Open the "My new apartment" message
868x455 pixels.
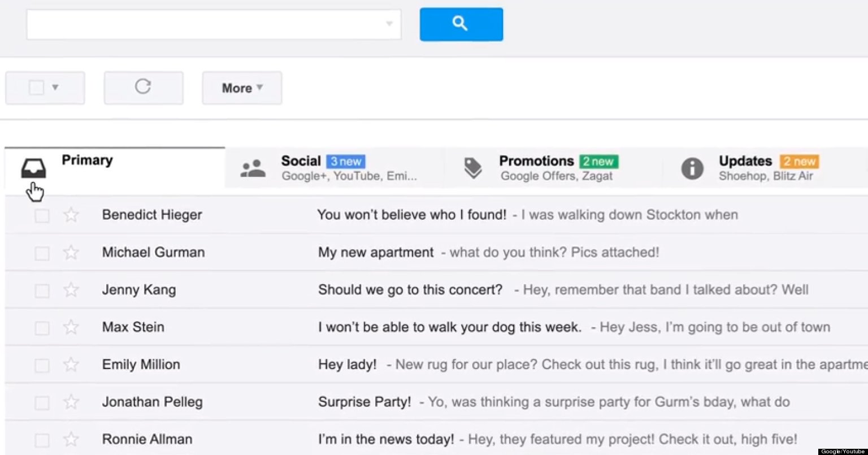(376, 252)
